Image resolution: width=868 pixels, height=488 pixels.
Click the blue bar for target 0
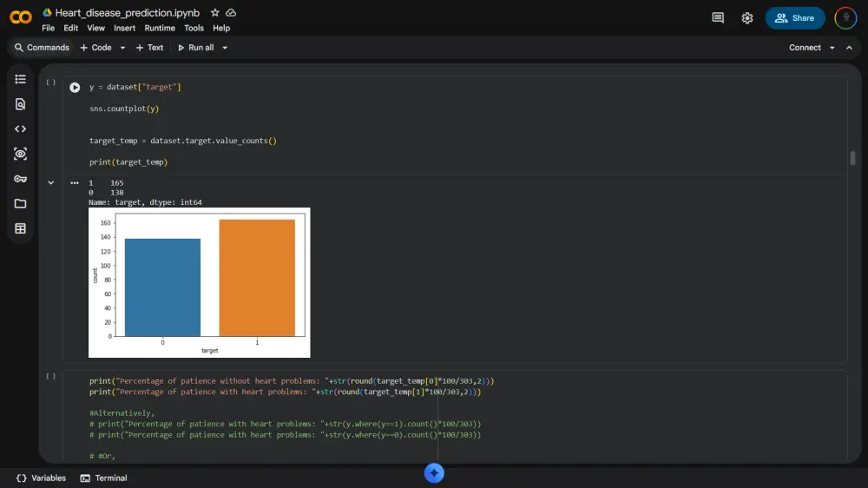pos(163,287)
